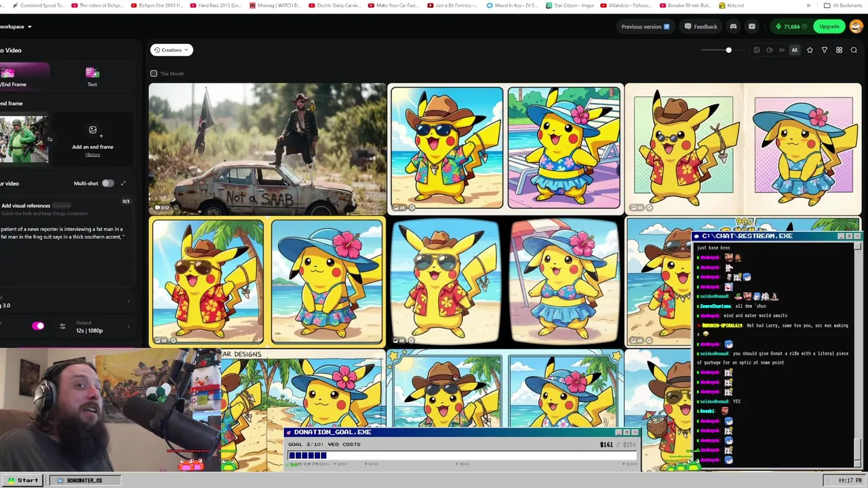Swap start and end frame arrows
Screen dimensions: 868x488
(50, 140)
